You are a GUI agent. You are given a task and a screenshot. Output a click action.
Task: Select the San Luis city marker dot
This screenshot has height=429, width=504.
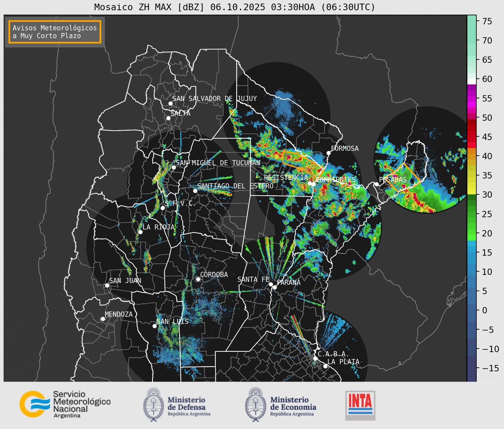(x=154, y=326)
